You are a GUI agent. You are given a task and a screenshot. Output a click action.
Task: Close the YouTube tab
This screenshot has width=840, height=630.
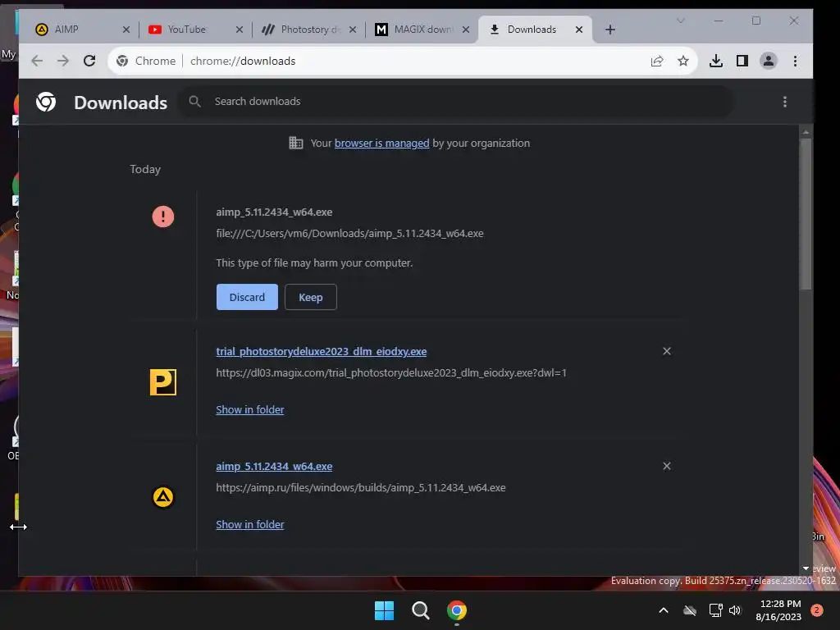pos(239,30)
